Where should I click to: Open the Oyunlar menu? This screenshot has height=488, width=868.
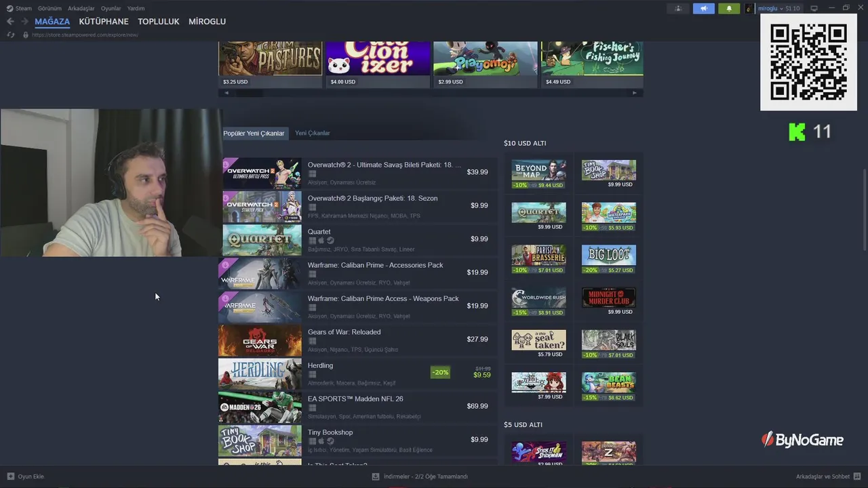click(x=111, y=8)
